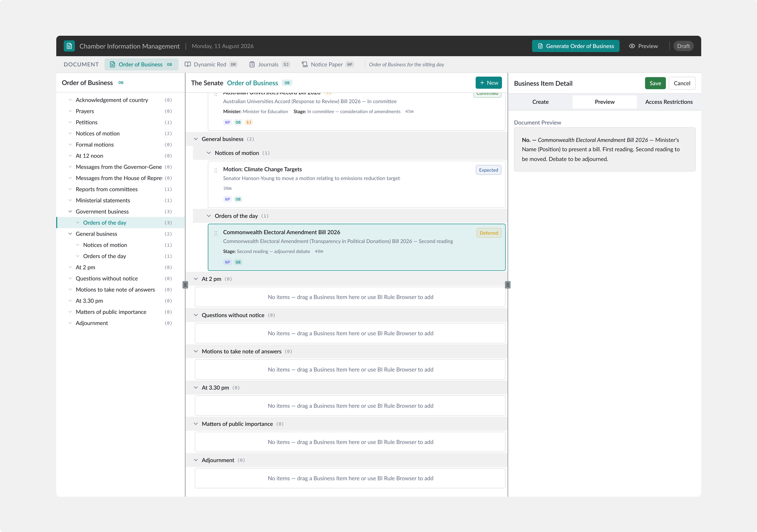The width and height of the screenshot is (757, 532).
Task: Select Ministerial statements in sidebar
Action: pos(121,200)
